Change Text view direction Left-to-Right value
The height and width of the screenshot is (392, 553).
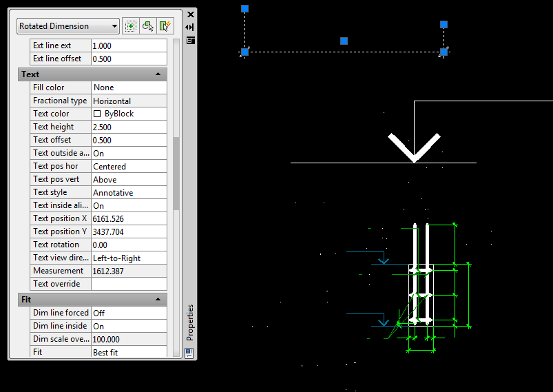pyautogui.click(x=129, y=258)
